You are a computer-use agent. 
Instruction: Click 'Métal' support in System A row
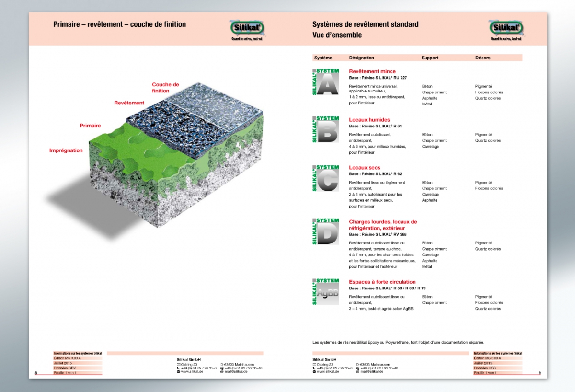tap(427, 104)
